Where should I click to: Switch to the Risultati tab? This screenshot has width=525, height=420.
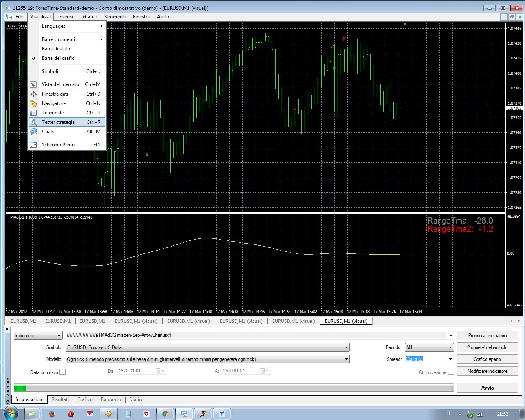coord(60,399)
